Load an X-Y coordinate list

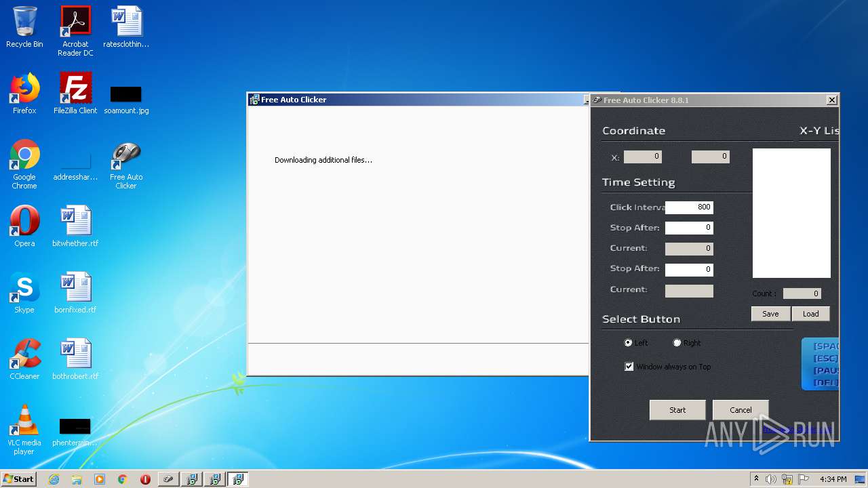click(811, 314)
